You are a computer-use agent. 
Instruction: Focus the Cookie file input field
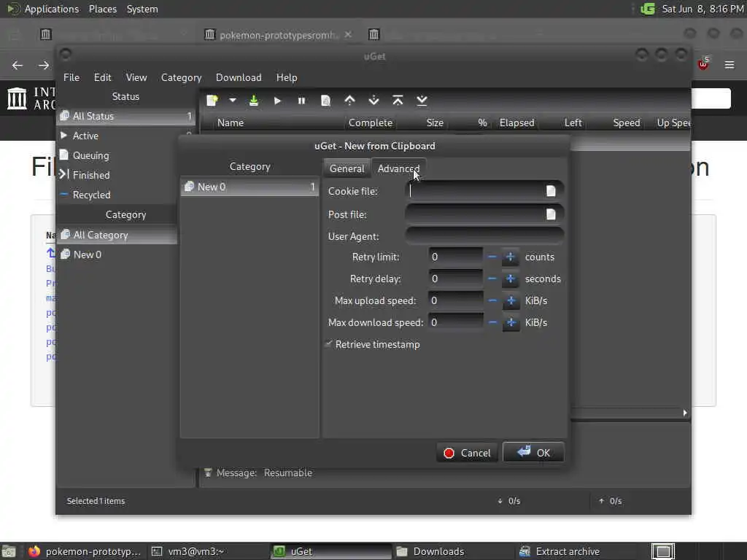(484, 191)
